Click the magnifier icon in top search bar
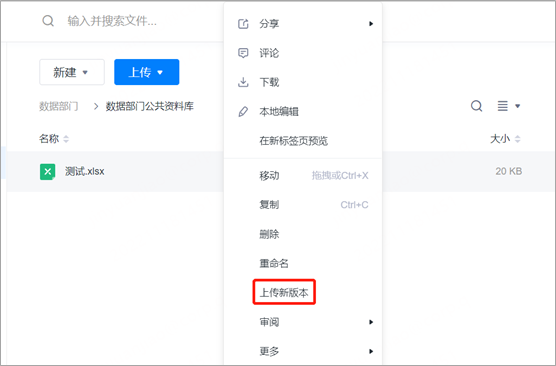Screen dimensions: 556x366 [x=48, y=21]
